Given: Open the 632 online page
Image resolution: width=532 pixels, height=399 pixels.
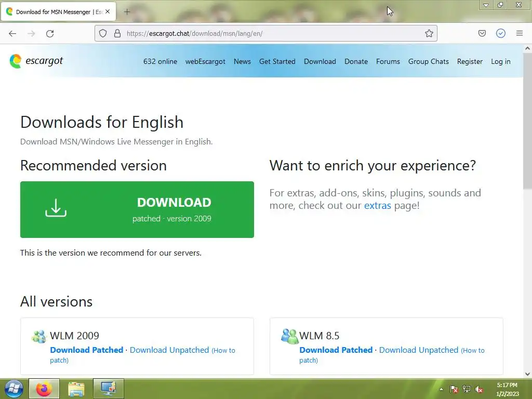Looking at the screenshot, I should click(x=160, y=61).
